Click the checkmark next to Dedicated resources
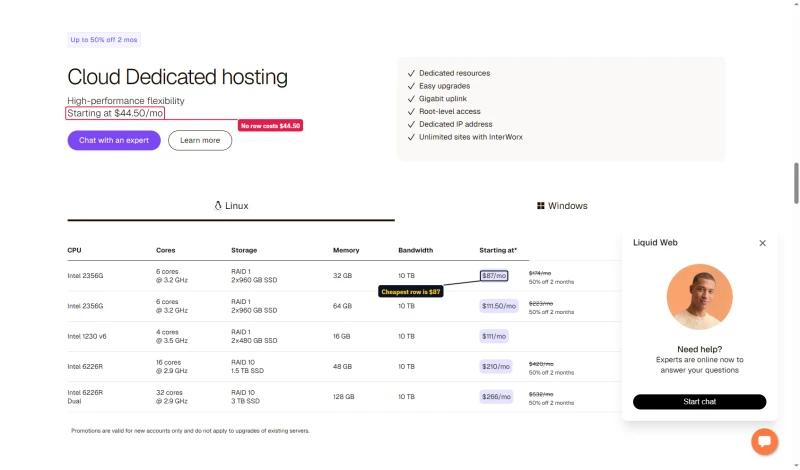The width and height of the screenshot is (800, 470). point(411,73)
